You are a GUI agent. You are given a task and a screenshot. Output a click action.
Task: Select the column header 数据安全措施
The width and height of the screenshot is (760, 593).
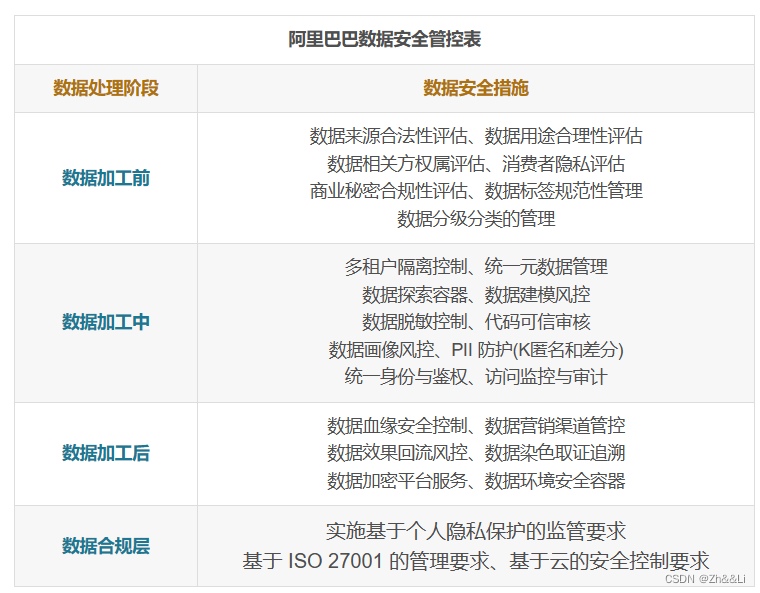tap(476, 88)
